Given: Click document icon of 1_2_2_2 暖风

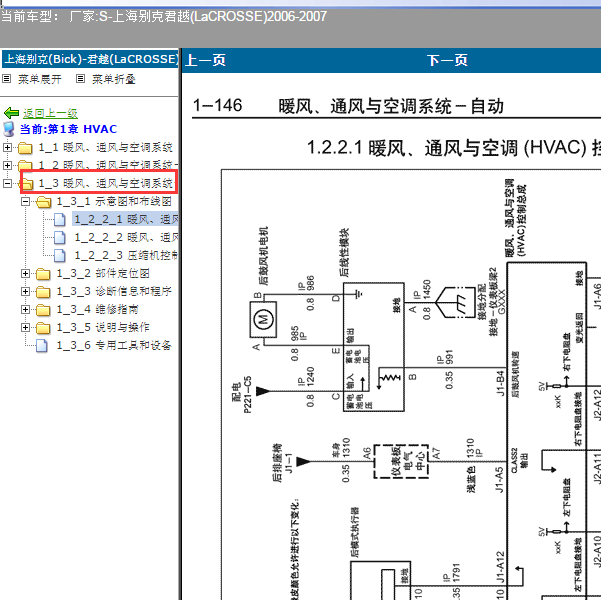Looking at the screenshot, I should 59,238.
